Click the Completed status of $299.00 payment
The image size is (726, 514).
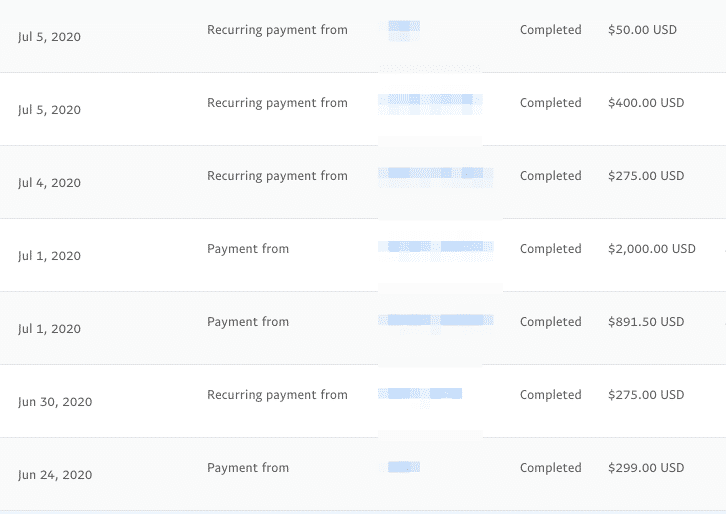551,468
